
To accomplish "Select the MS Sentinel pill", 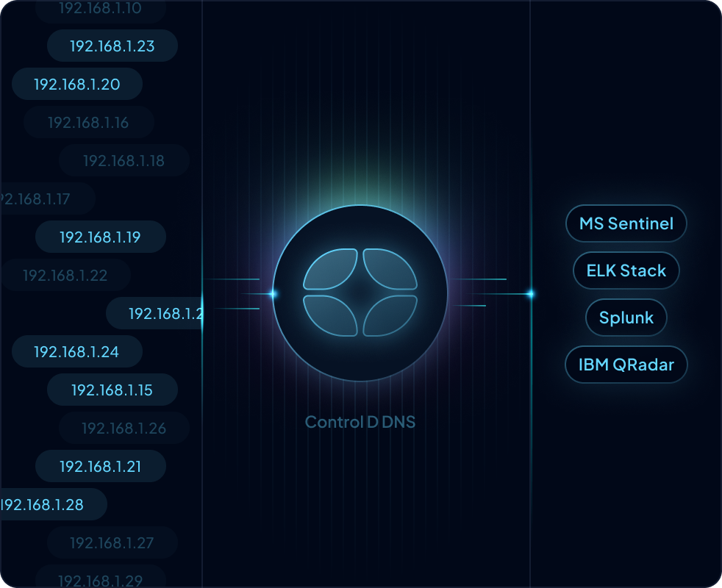I will [626, 223].
